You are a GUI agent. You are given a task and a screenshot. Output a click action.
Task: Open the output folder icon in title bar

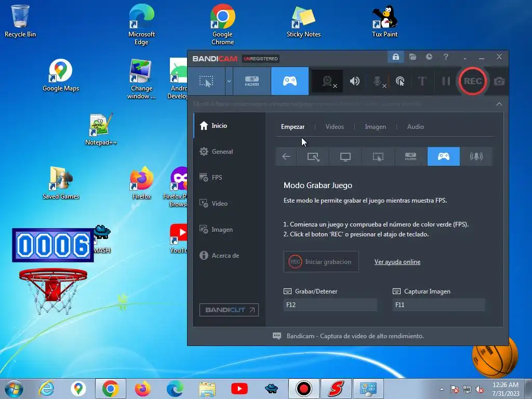tap(413, 57)
